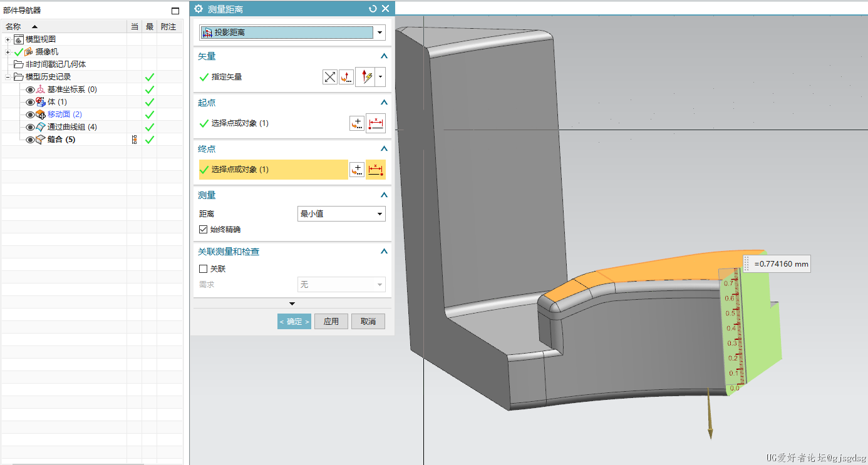Click the vector direction arrow in viewport

710,413
